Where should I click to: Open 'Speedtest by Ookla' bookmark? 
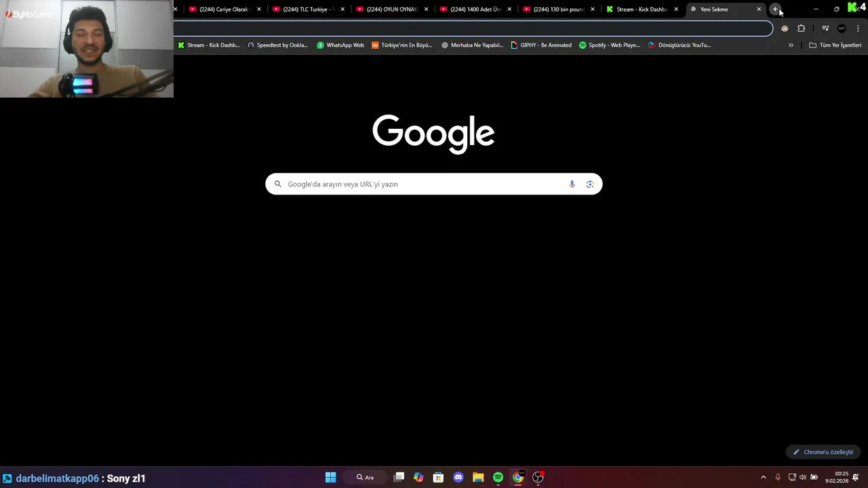(x=277, y=45)
